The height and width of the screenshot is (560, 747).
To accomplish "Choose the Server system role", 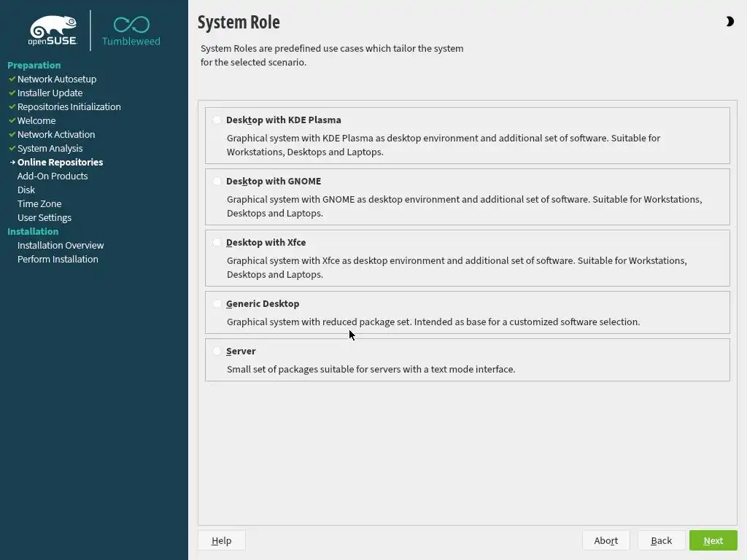I will pyautogui.click(x=217, y=351).
